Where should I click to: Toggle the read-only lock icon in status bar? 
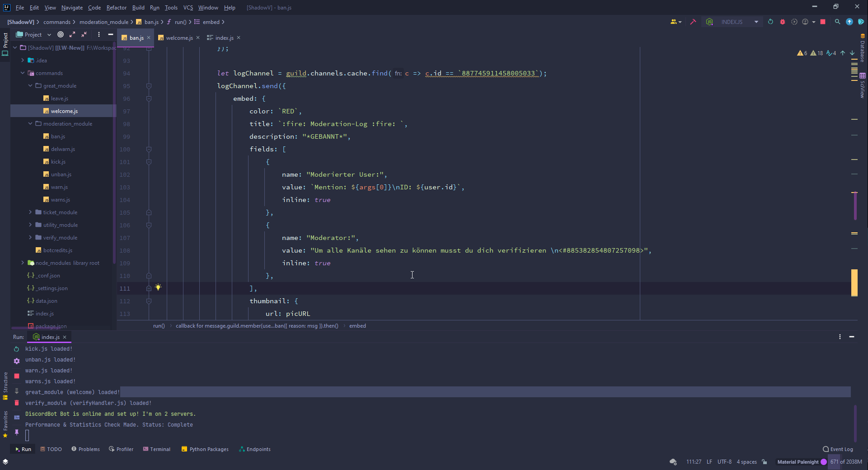[x=765, y=462]
